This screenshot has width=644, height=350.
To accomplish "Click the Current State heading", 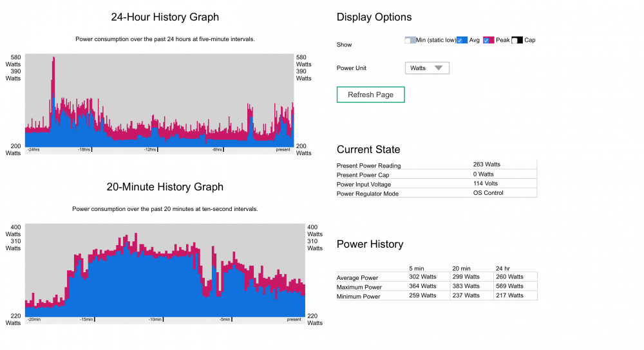I will [368, 149].
